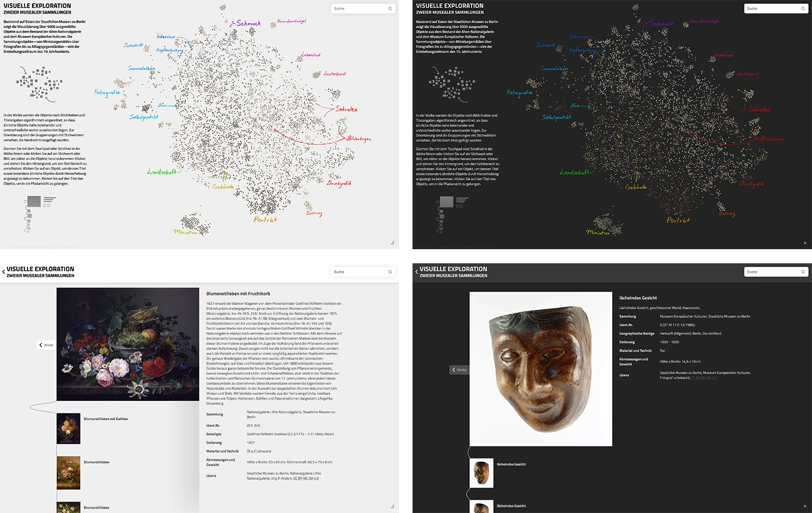
Task: Toggle light mode via the sun icon on the lächelndes Gesicht page
Action: (x=805, y=506)
